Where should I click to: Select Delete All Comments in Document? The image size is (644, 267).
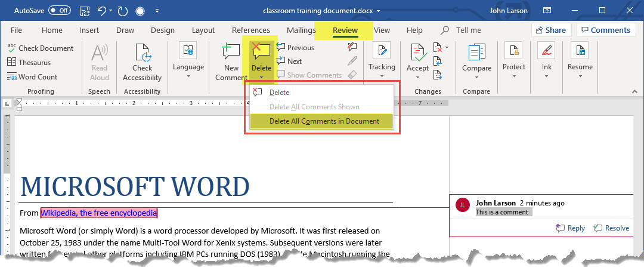(x=324, y=121)
